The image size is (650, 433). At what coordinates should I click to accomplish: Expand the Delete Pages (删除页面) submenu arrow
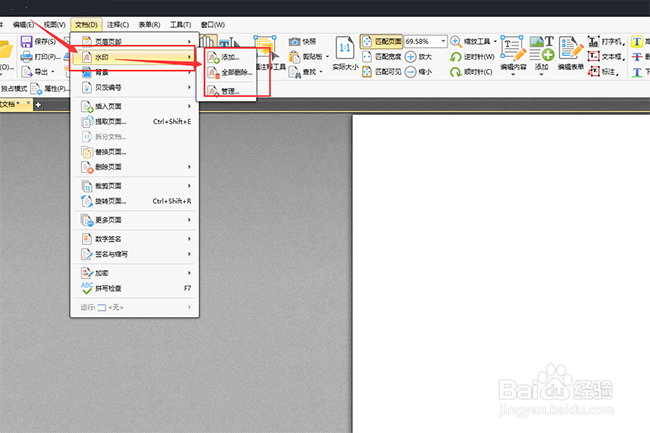tap(189, 167)
